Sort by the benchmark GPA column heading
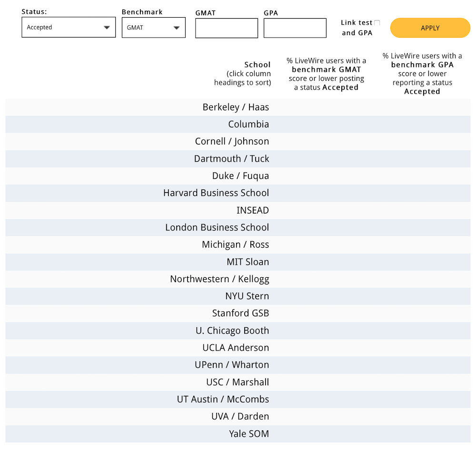 coord(422,74)
